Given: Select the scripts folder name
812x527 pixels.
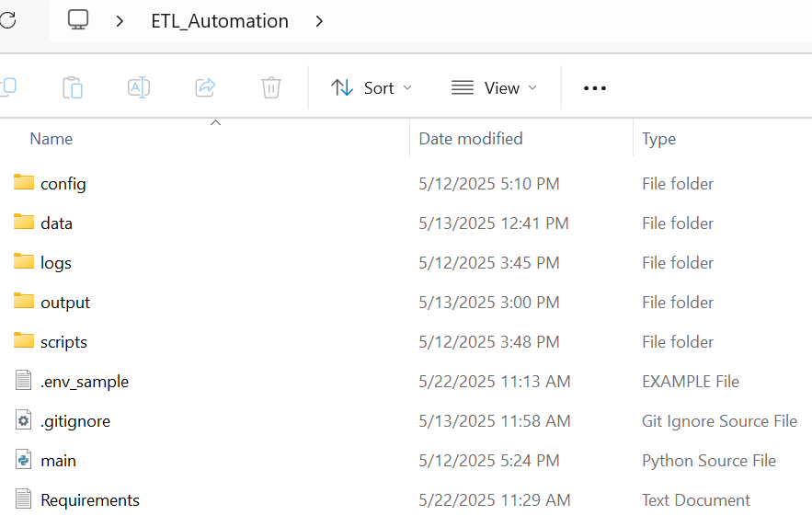Looking at the screenshot, I should [x=63, y=343].
